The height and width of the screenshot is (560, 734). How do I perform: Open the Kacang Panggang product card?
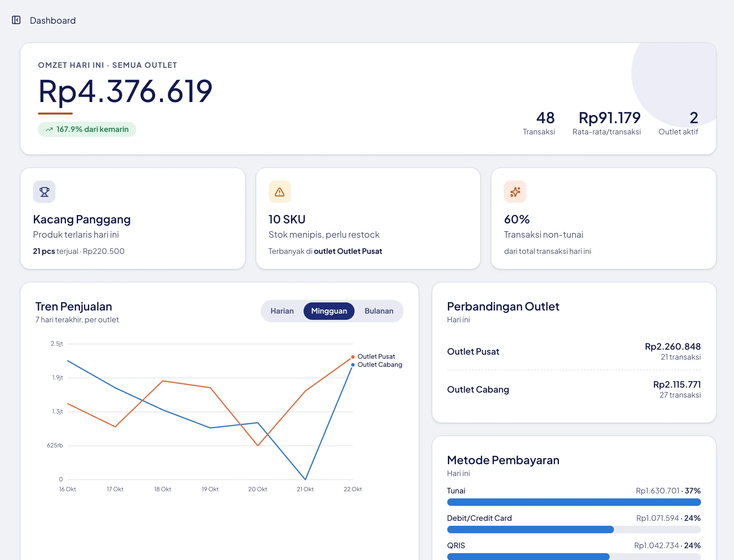[x=133, y=218]
